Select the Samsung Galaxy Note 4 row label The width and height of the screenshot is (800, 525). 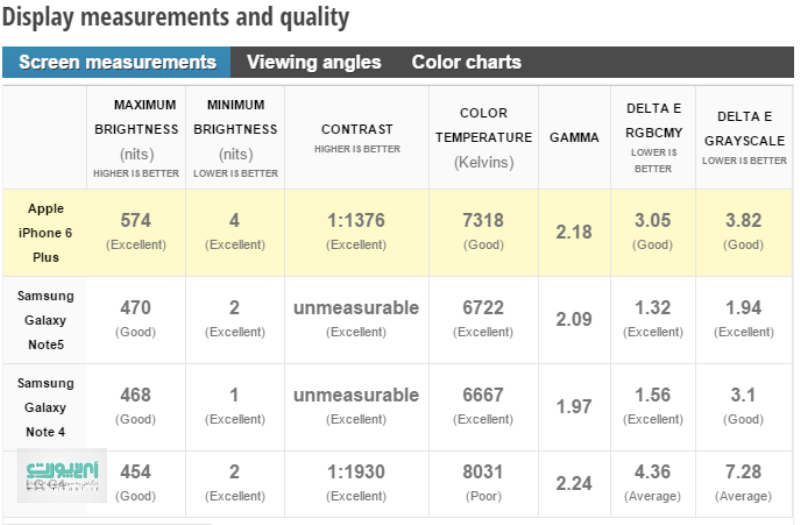point(45,408)
